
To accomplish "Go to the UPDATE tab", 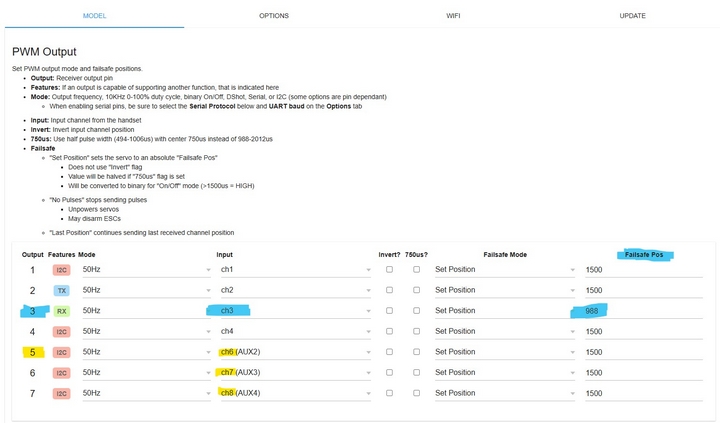I will pyautogui.click(x=632, y=16).
